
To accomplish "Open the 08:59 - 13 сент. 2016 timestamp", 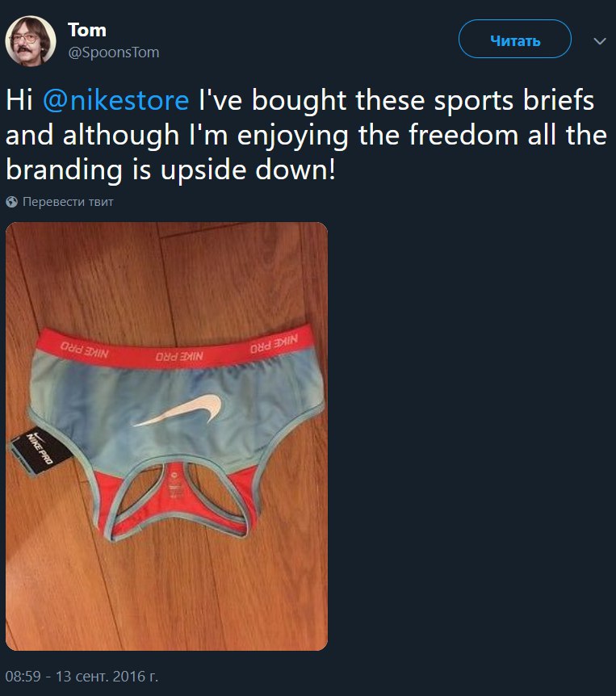I will (x=82, y=676).
